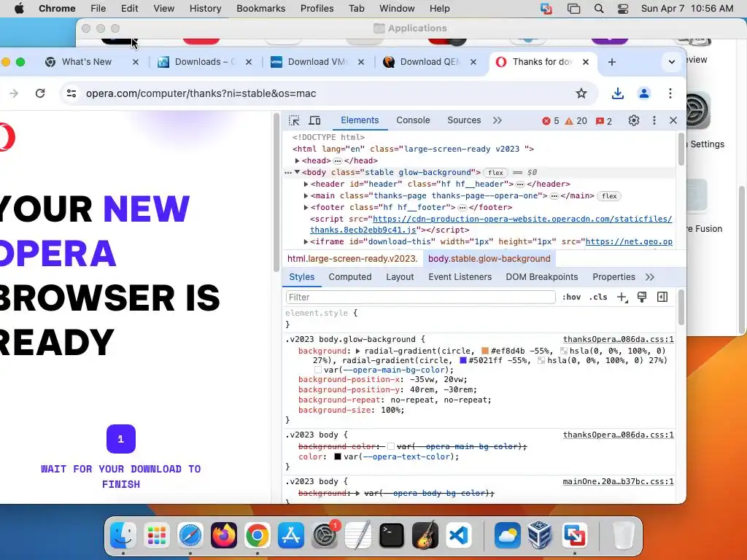747x560 pixels.
Task: Switch to the Sources tab
Action: pos(464,120)
